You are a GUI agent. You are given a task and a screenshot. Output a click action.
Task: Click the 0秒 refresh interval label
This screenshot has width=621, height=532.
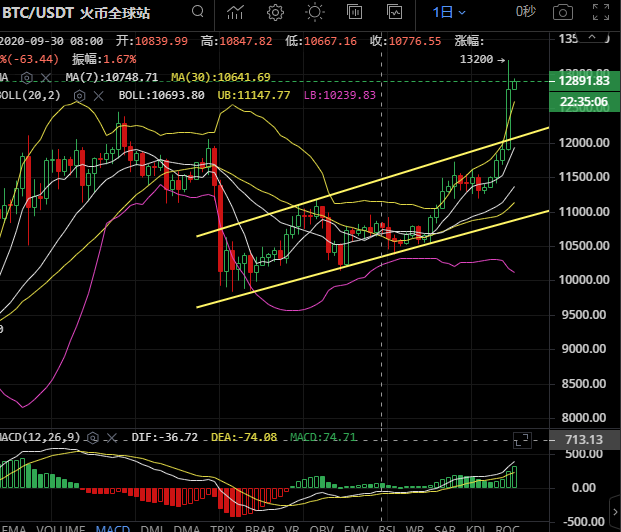click(x=526, y=12)
